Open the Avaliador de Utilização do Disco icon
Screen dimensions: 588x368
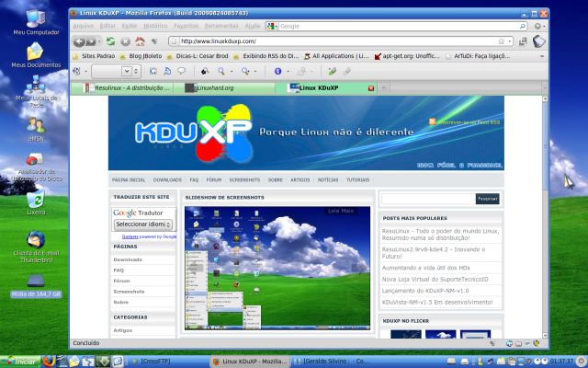coord(36,167)
